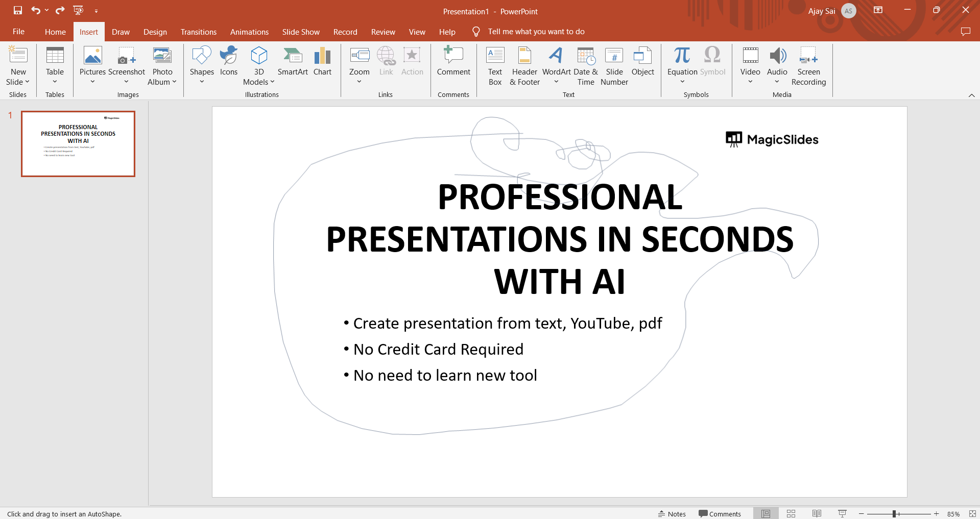Open the Animations tab

pyautogui.click(x=249, y=32)
